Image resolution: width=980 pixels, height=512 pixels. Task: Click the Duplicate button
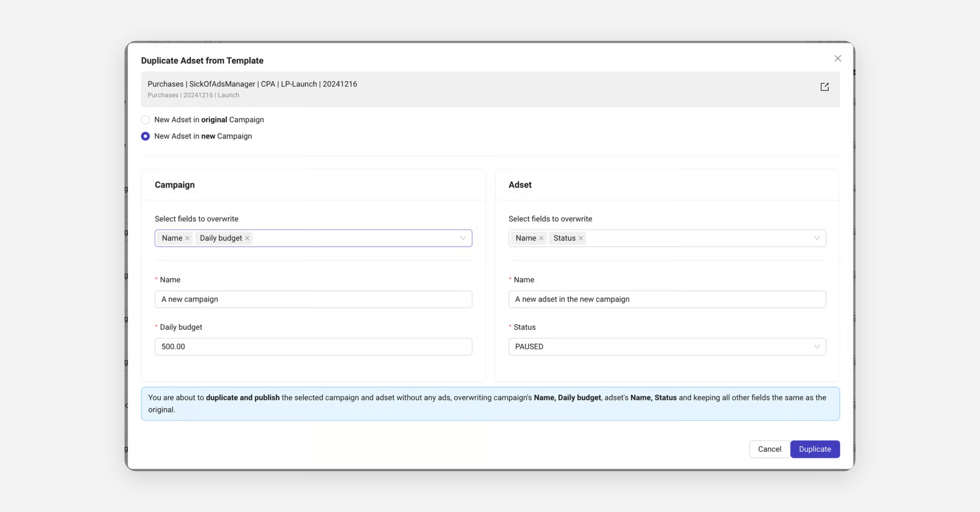pos(815,449)
